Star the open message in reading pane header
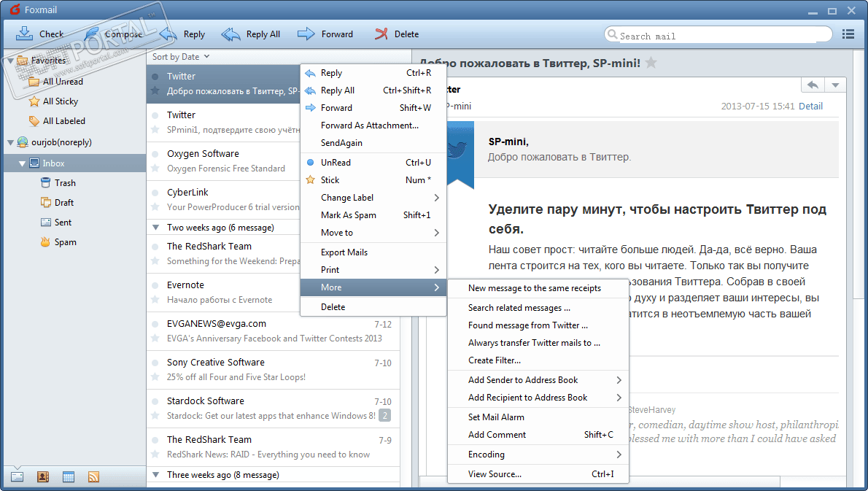868x491 pixels. [651, 63]
